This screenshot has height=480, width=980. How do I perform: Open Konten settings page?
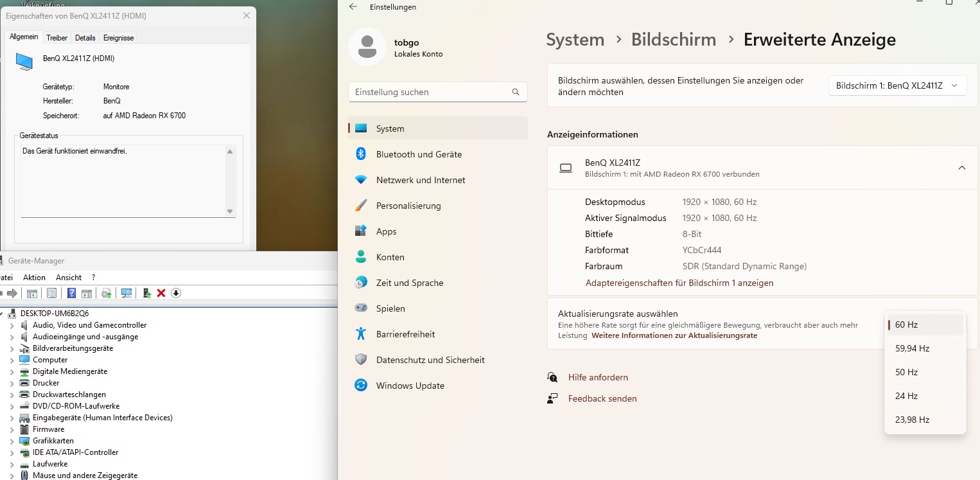coord(438,257)
